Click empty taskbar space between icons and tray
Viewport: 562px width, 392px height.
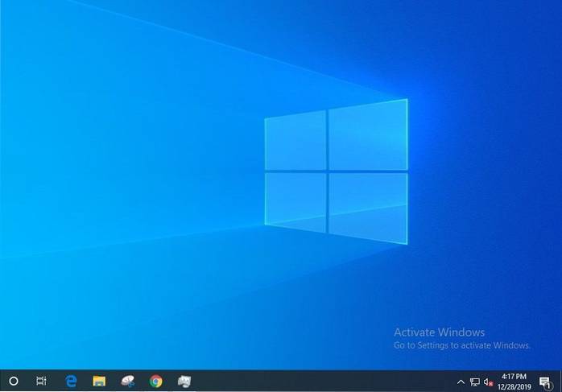[x=322, y=381]
